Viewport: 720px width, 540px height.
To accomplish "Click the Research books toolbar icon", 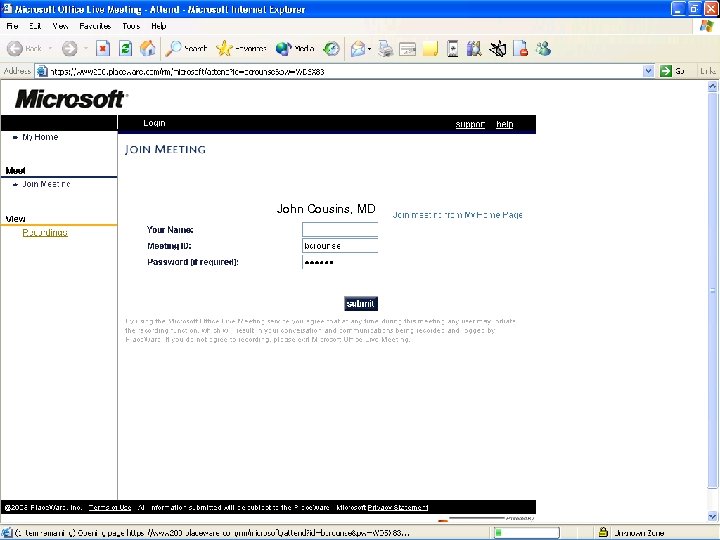I will (474, 48).
